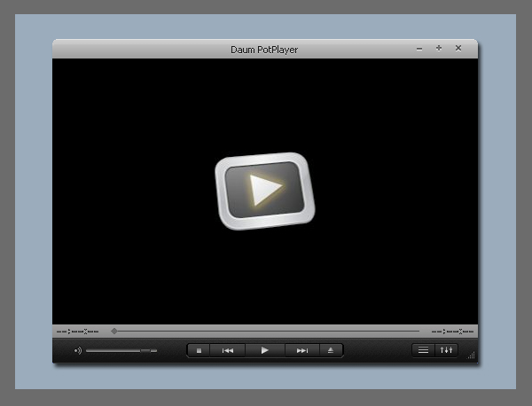Maximize the PotPlayer window
The image size is (532, 406).
pyautogui.click(x=439, y=48)
